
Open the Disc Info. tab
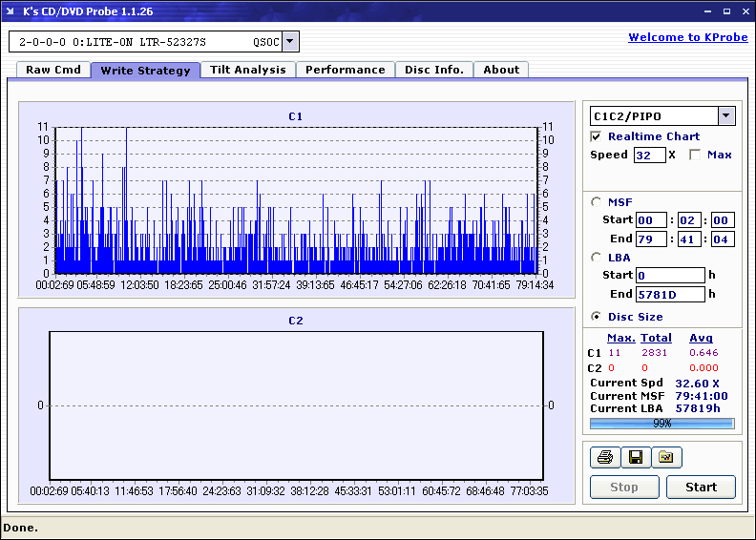[433, 70]
